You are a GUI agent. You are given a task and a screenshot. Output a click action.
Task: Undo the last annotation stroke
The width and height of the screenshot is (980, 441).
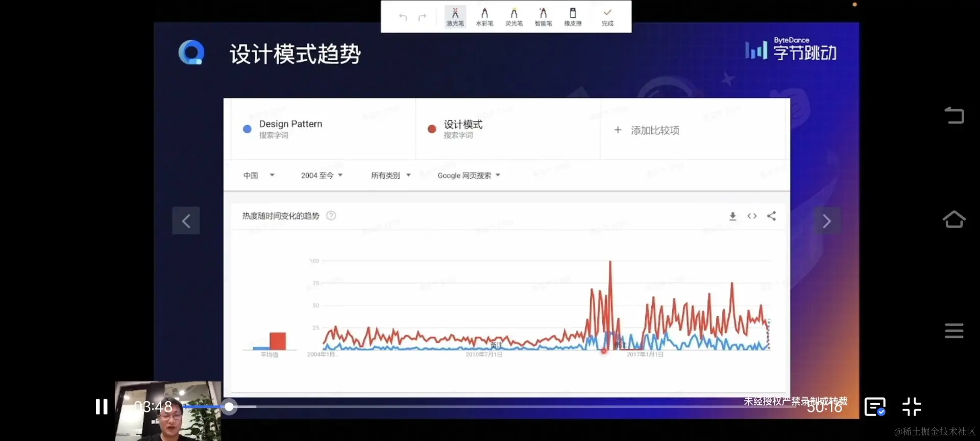(403, 17)
